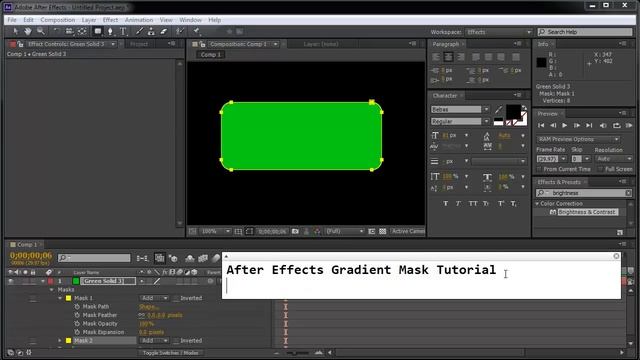
Task: Select the Pan Behind anchor point tool
Action: click(82, 31)
